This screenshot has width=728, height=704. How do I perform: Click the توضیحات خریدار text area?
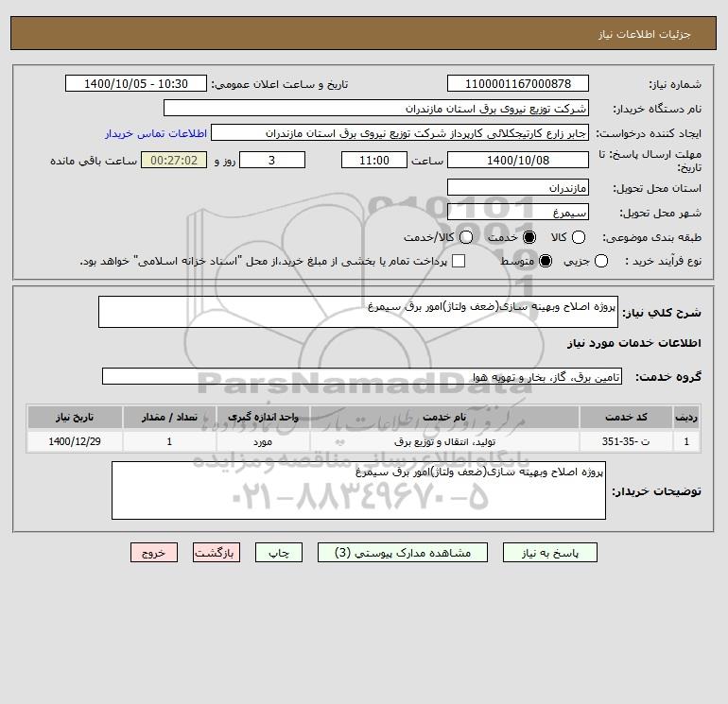[x=358, y=490]
